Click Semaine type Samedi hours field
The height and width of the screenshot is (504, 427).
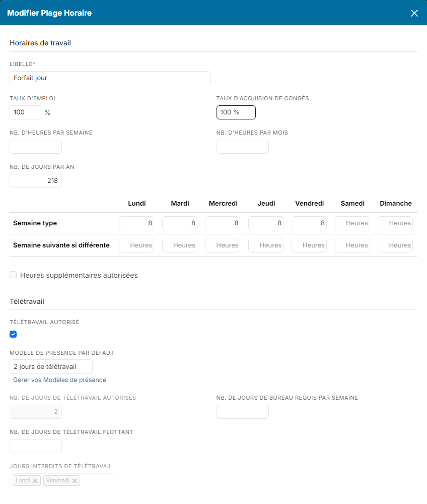(352, 223)
